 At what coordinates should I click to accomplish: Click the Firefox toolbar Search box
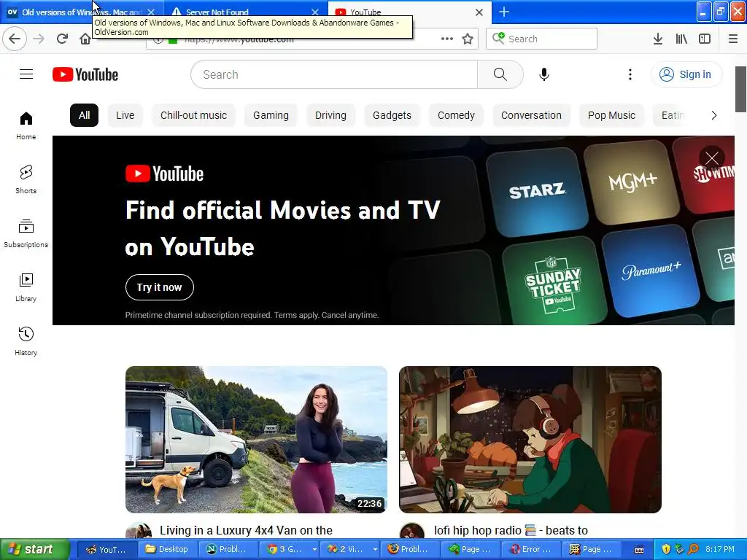[x=542, y=39]
